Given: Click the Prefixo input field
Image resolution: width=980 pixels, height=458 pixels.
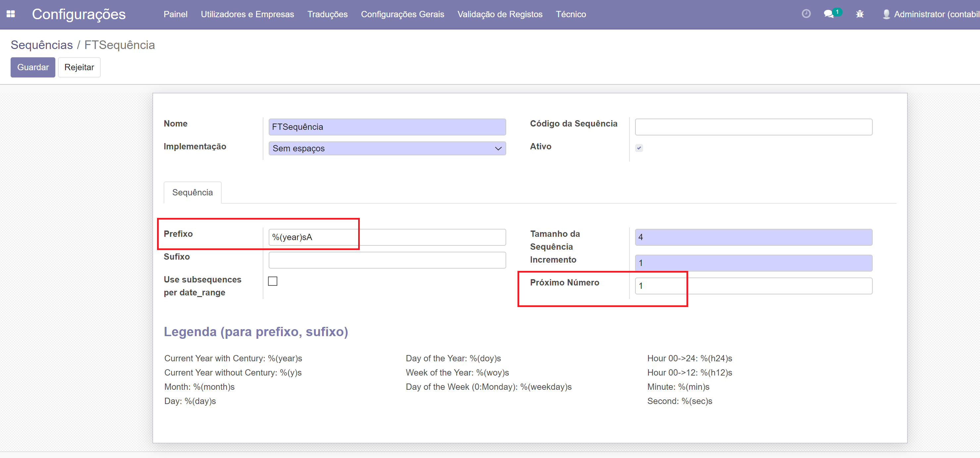Looking at the screenshot, I should pyautogui.click(x=387, y=237).
